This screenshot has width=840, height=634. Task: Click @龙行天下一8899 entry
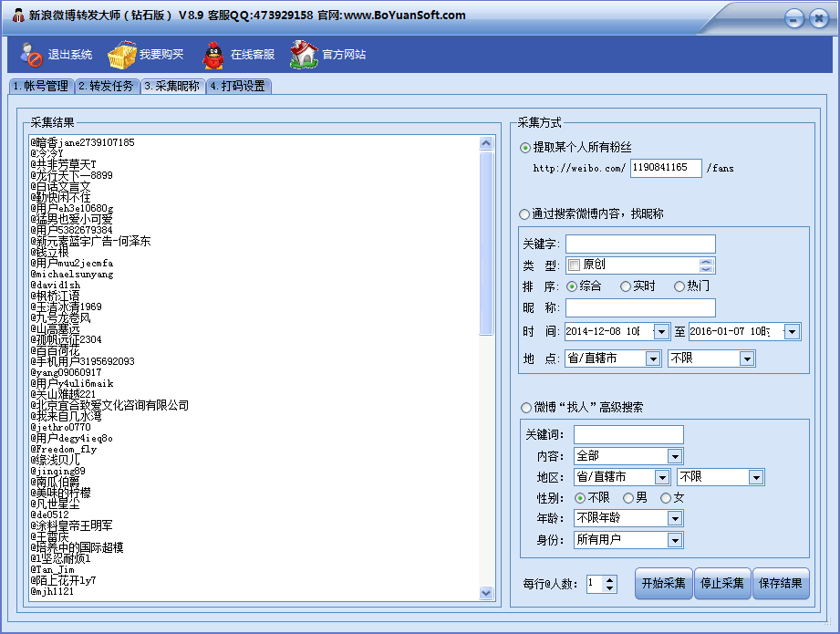tap(72, 176)
